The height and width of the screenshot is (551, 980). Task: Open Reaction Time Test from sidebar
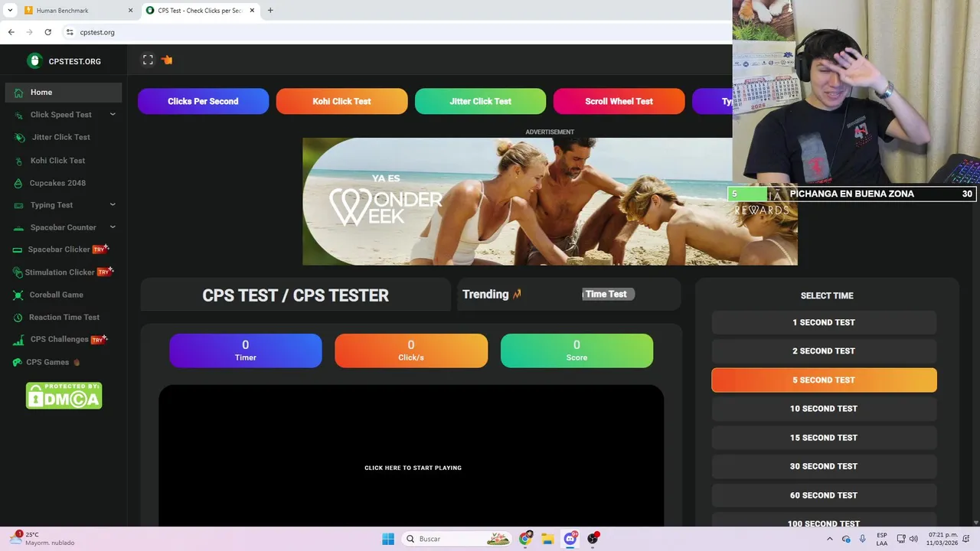64,318
